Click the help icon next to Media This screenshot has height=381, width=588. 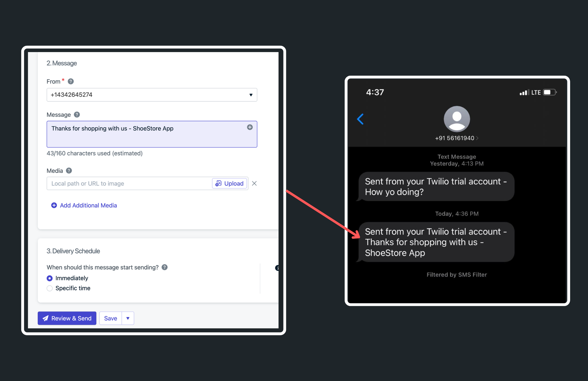pyautogui.click(x=69, y=170)
